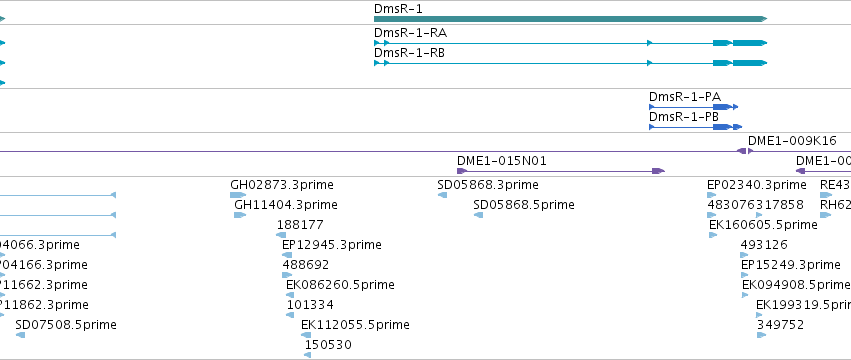The image size is (851, 360).
Task: Select the SD05868.3prime arrow glyph
Action: [442, 195]
